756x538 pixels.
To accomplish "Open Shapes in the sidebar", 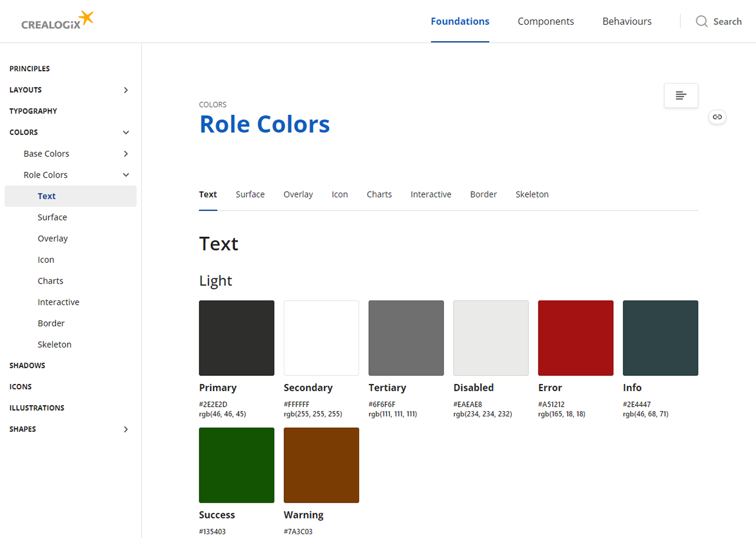I will tap(23, 429).
